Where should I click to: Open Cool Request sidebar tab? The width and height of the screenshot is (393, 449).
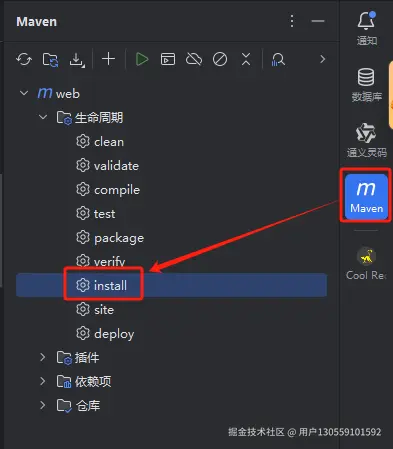coord(366,263)
